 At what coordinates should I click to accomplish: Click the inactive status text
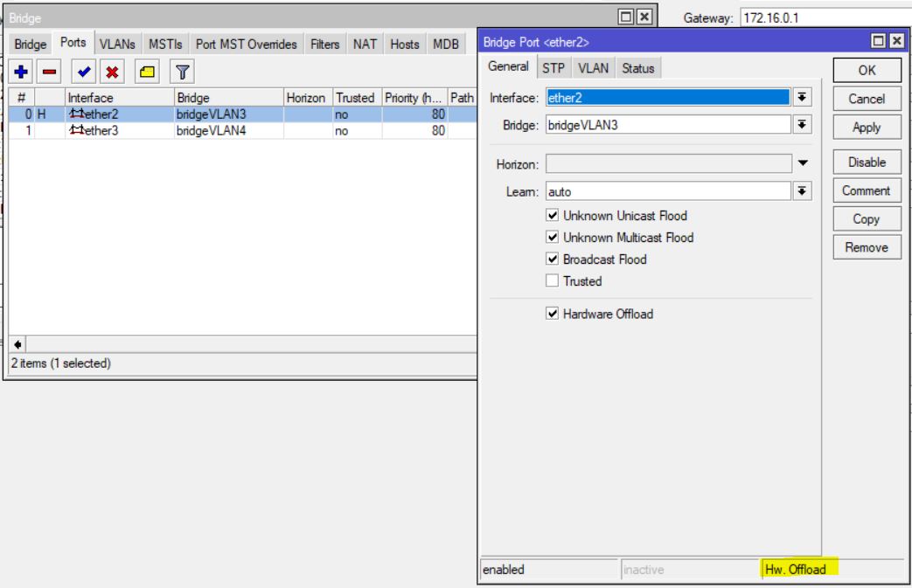point(644,570)
